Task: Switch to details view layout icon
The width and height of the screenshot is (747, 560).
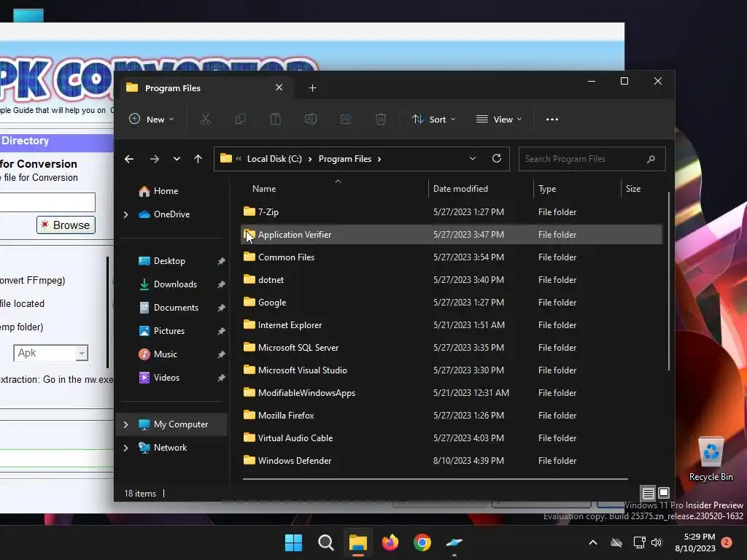Action: 648,493
